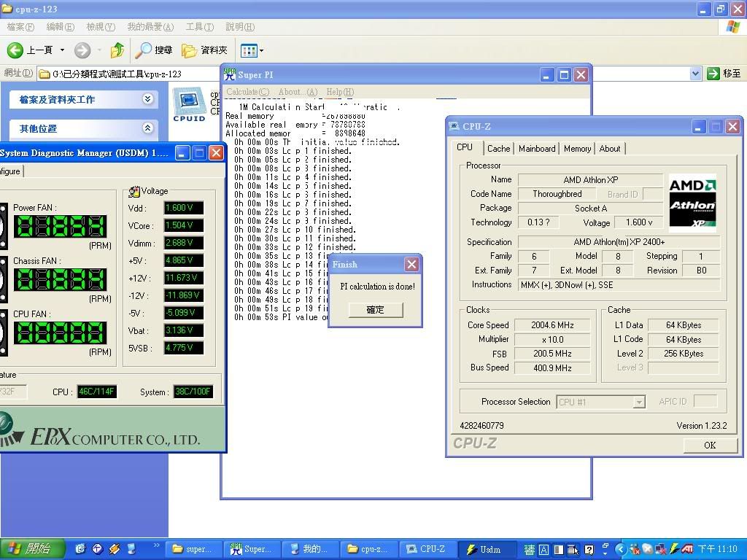Open the Views dropdown arrow
Image resolution: width=747 pixels, height=560 pixels.
pos(261,50)
